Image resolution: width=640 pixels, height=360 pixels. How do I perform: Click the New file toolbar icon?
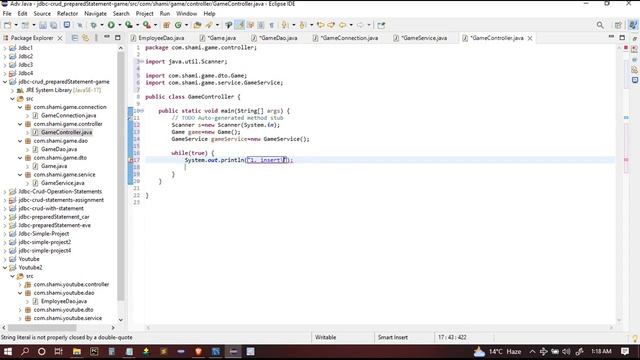pyautogui.click(x=7, y=25)
